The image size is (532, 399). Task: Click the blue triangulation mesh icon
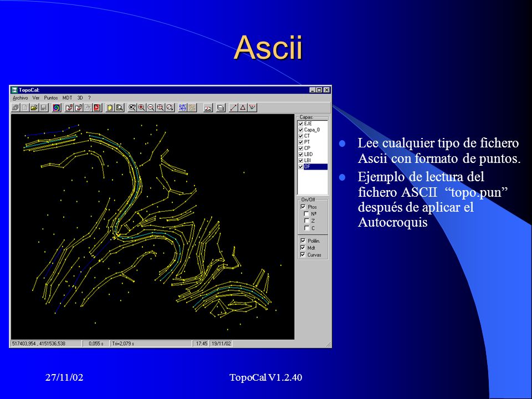(182, 108)
